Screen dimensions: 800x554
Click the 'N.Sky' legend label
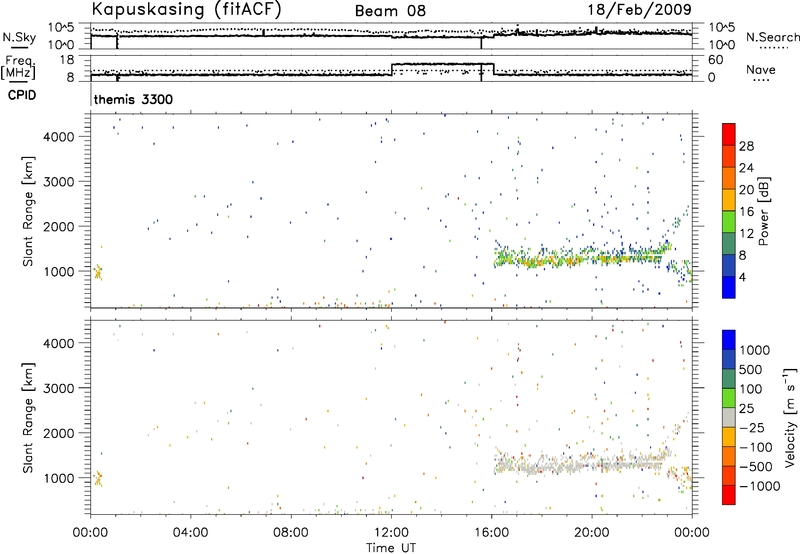19,37
